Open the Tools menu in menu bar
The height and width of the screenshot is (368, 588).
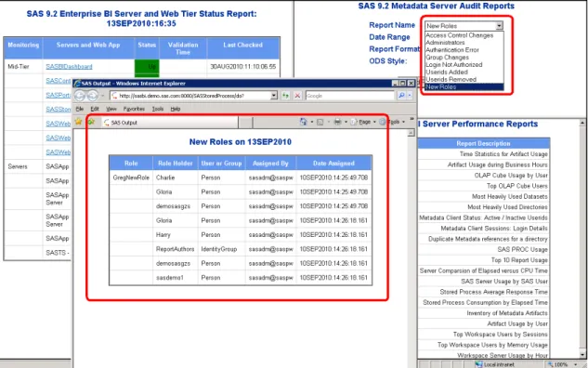coord(158,109)
